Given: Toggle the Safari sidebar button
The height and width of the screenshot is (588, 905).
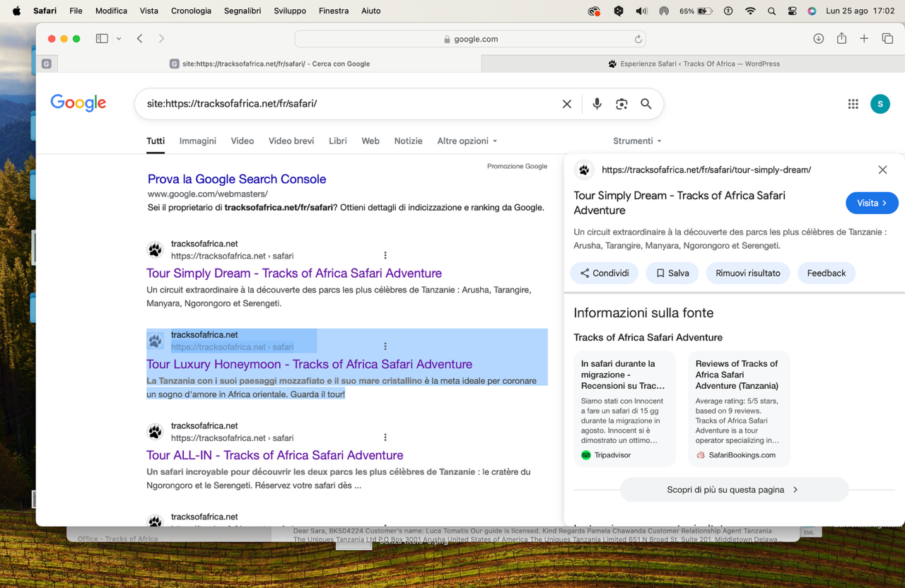Looking at the screenshot, I should coord(102,39).
